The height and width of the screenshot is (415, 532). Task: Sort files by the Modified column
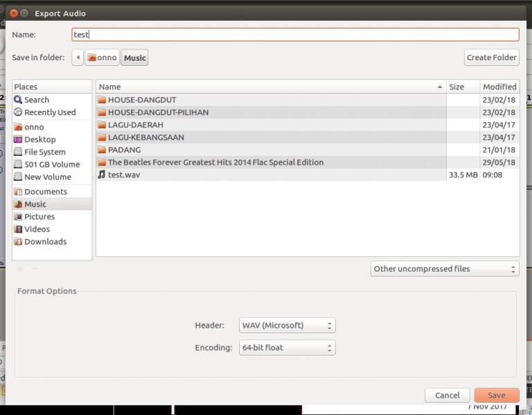tap(499, 87)
